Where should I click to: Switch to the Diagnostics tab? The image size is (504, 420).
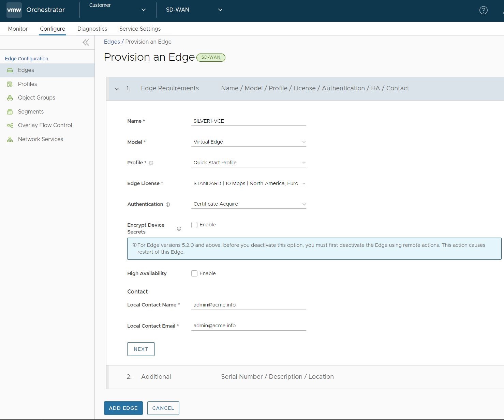tap(92, 29)
